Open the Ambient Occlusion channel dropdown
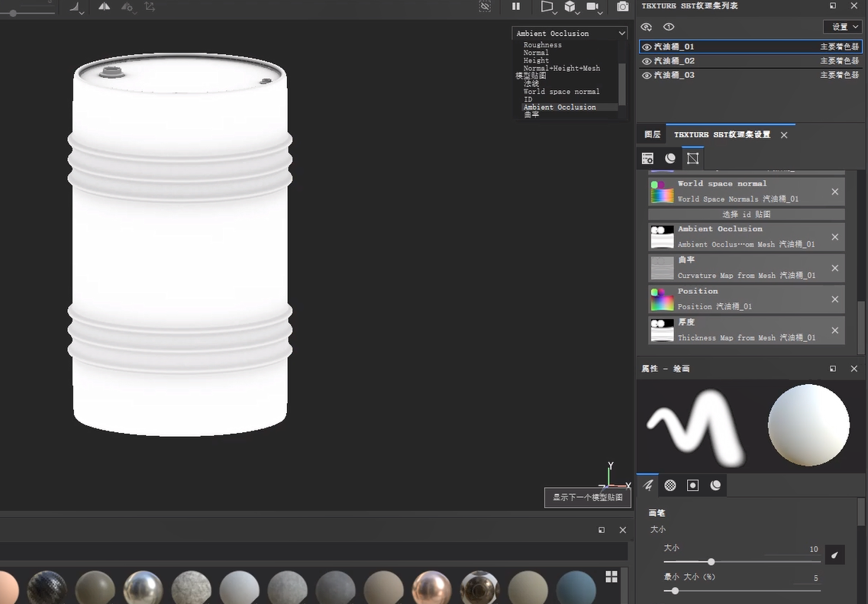Screen dimensions: 868x604 pyautogui.click(x=570, y=34)
